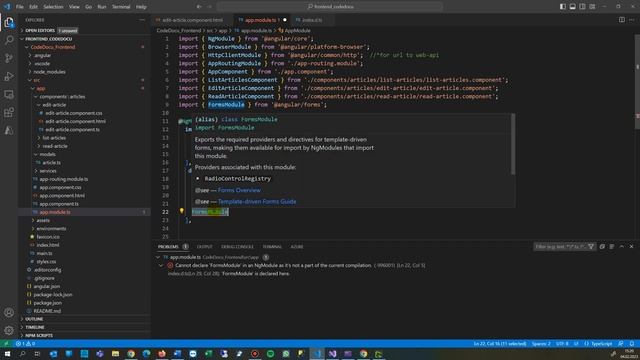This screenshot has height=360, width=640.
Task: Go back with the navigation arrow
Action: point(199,7)
